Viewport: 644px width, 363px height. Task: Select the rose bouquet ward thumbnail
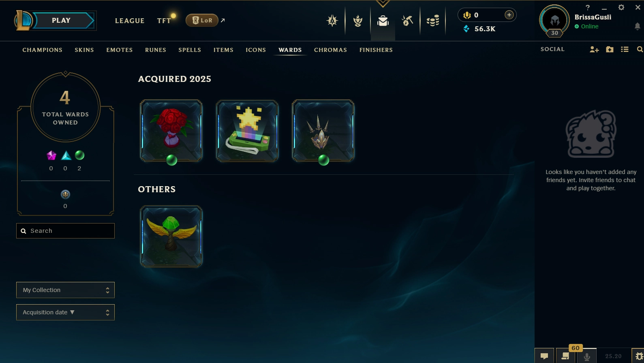[171, 131]
